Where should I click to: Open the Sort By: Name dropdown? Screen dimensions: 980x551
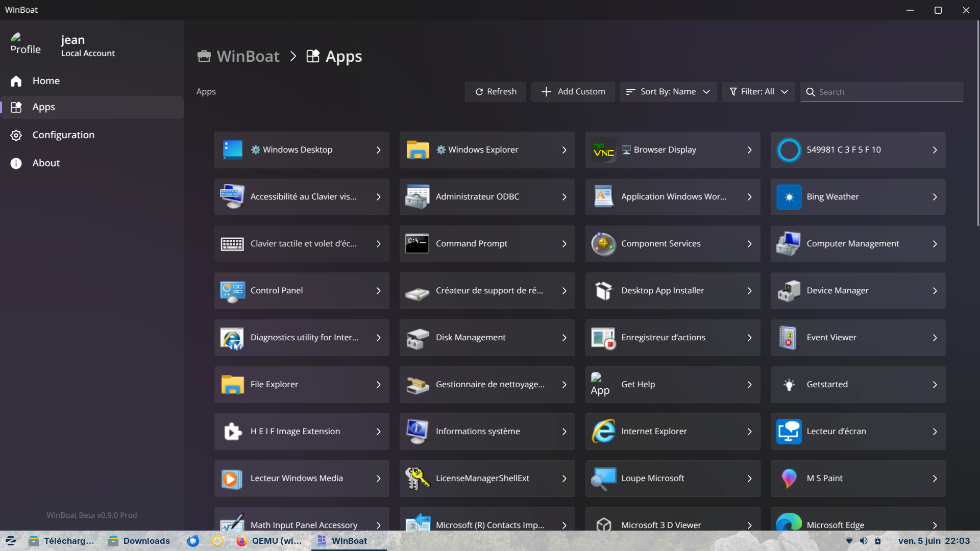pyautogui.click(x=668, y=92)
